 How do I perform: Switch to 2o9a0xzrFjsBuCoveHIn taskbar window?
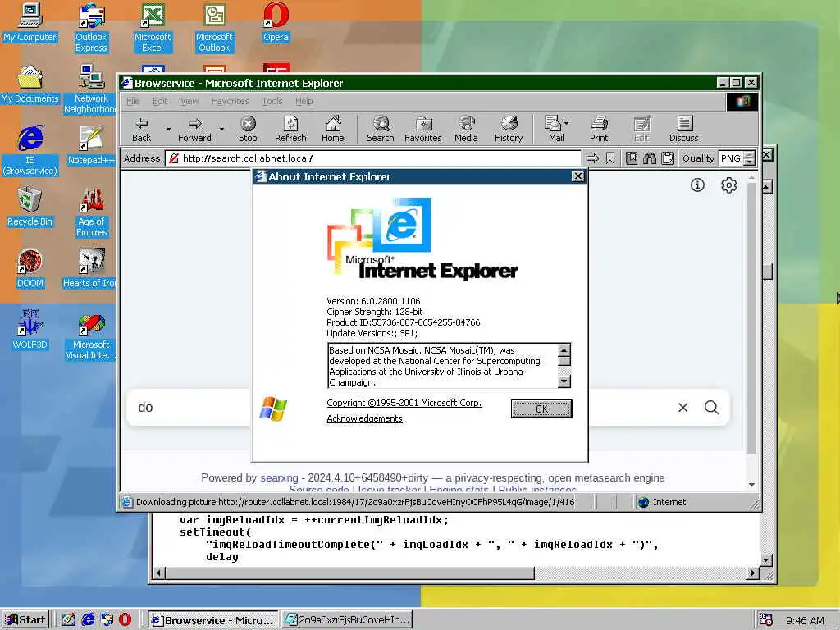point(347,620)
